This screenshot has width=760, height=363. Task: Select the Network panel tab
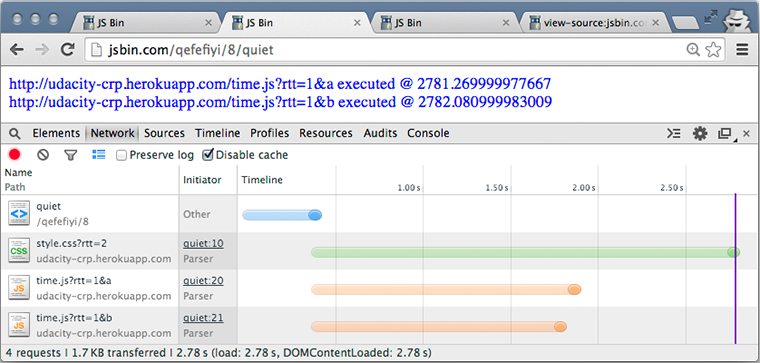[112, 133]
